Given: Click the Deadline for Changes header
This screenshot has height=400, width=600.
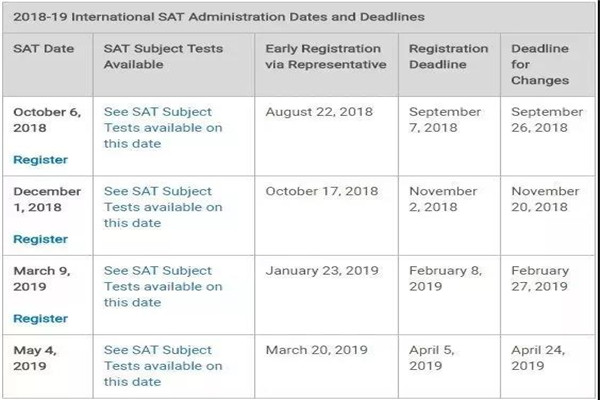Looking at the screenshot, I should [x=540, y=64].
